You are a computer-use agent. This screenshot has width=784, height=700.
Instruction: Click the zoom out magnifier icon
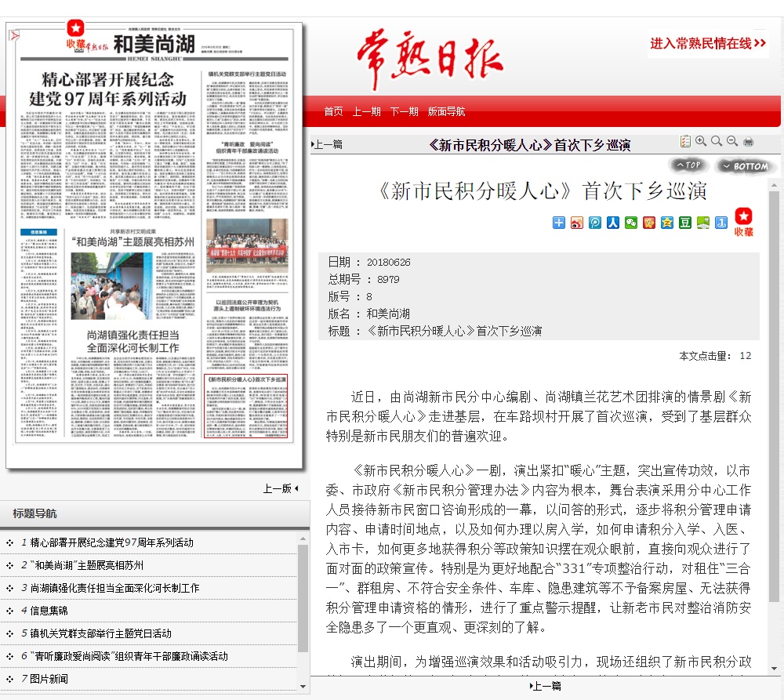(732, 142)
